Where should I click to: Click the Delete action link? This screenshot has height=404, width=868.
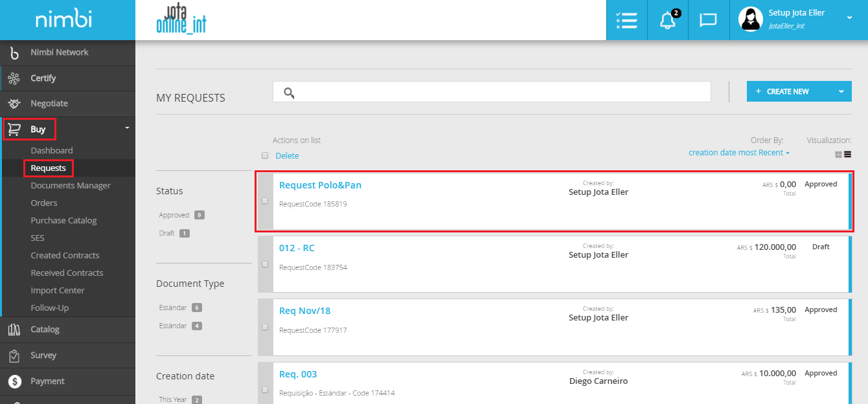click(287, 156)
